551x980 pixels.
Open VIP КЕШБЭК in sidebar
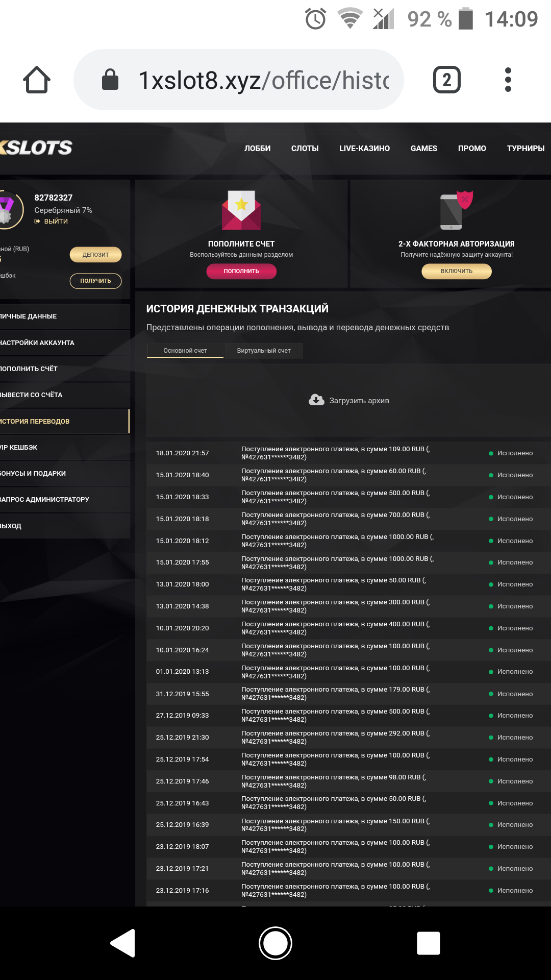[65, 448]
